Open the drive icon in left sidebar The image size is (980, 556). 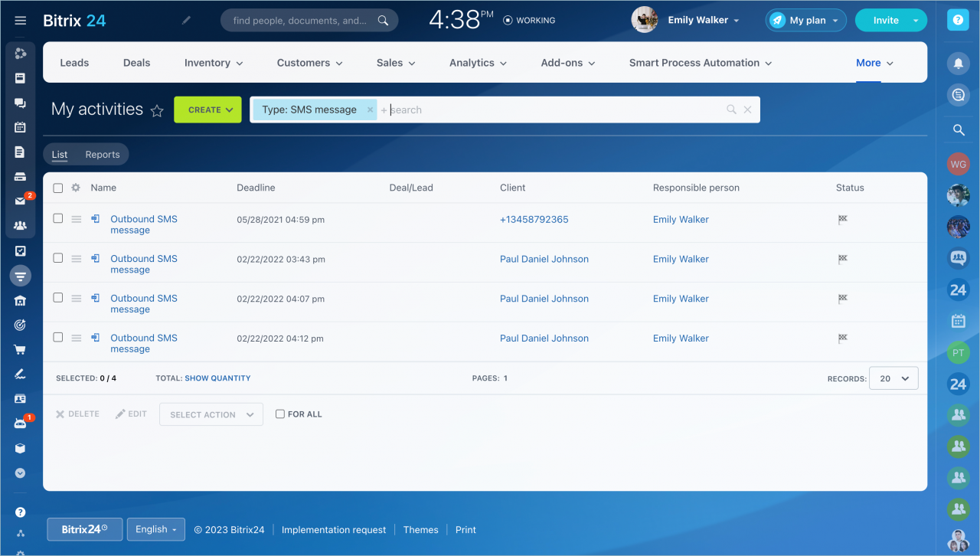click(x=21, y=176)
